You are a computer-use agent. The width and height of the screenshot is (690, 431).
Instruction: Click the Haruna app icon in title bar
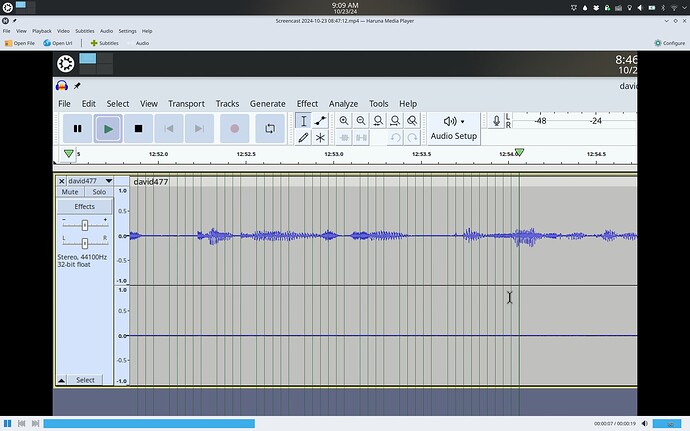pos(5,21)
